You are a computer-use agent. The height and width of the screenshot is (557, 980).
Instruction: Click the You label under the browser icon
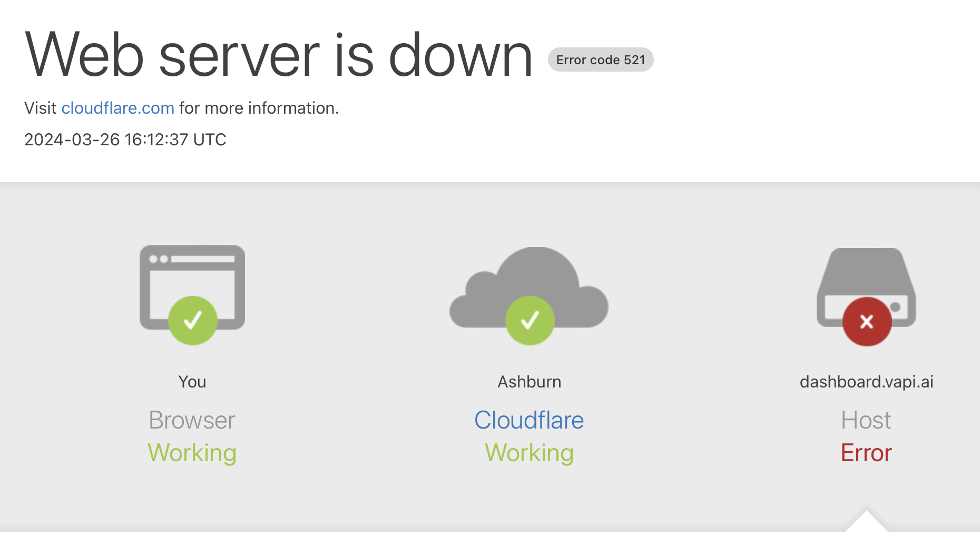(x=192, y=382)
